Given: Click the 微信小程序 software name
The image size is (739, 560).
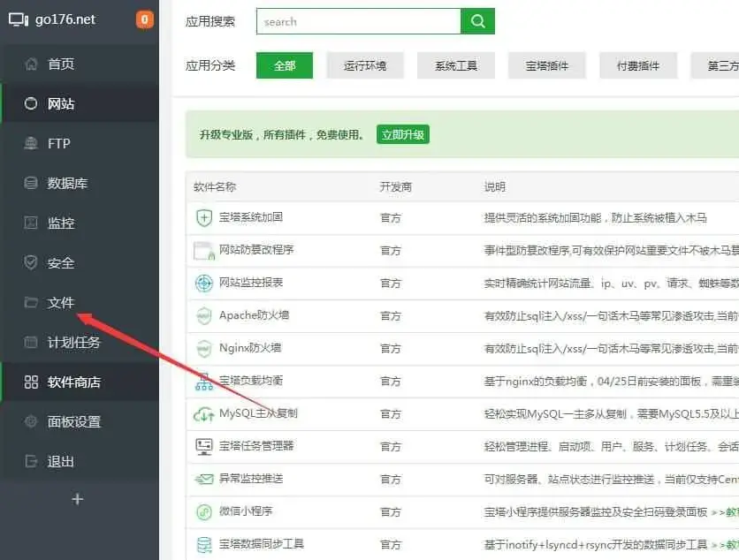Looking at the screenshot, I should pos(246,511).
